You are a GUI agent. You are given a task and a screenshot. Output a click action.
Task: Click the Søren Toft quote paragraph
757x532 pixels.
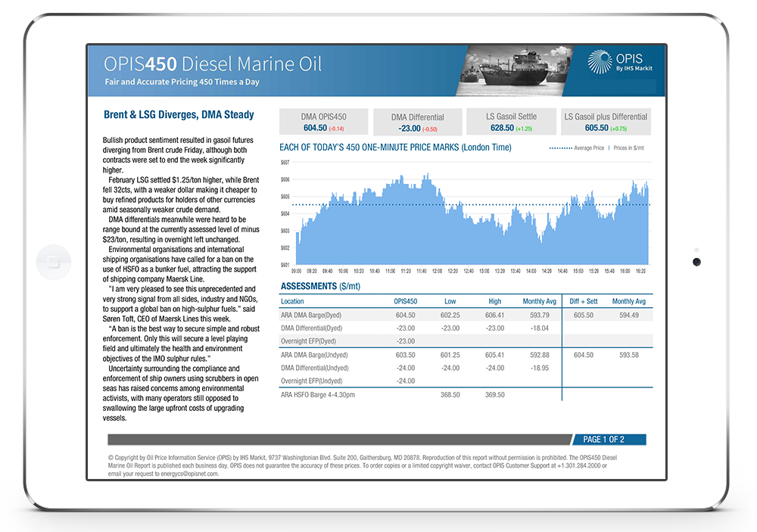click(x=179, y=303)
